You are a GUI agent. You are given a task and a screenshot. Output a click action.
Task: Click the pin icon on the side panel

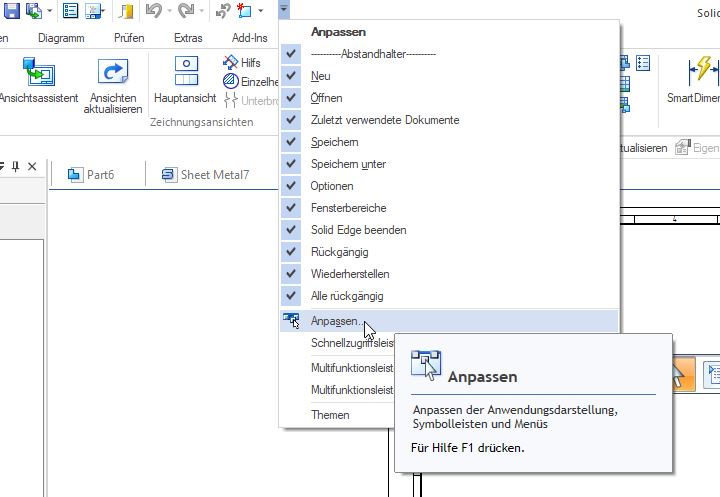pyautogui.click(x=16, y=166)
